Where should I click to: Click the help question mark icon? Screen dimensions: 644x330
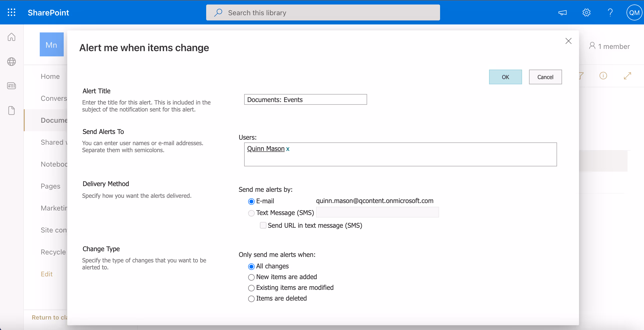[x=610, y=12]
